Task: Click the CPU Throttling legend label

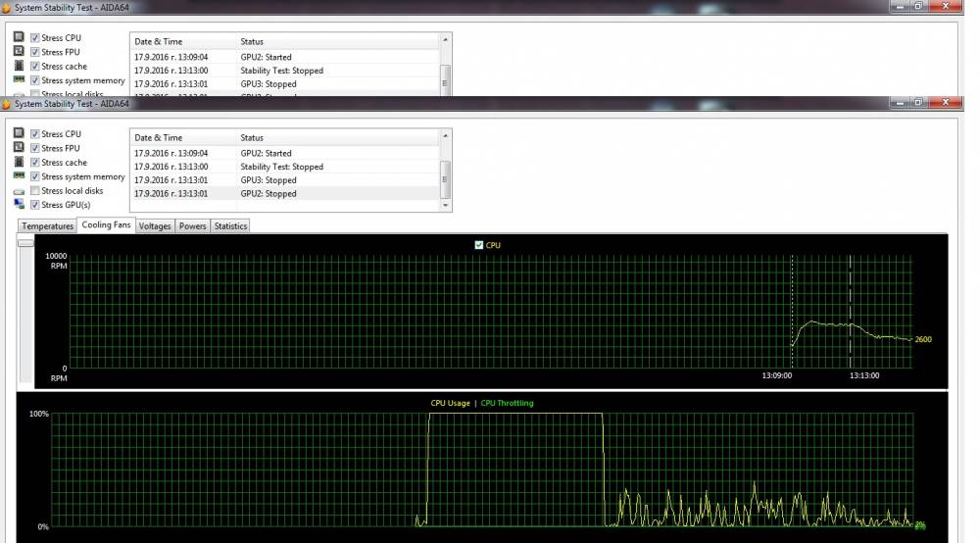Action: 507,403
